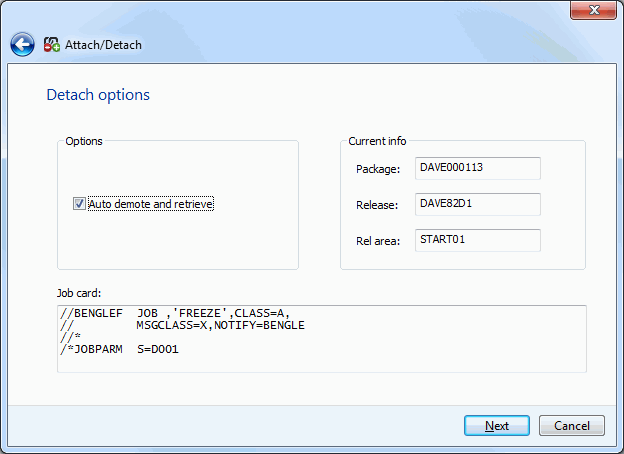
Task: Toggle the Auto demote and retrieve checkbox
Action: coord(79,204)
